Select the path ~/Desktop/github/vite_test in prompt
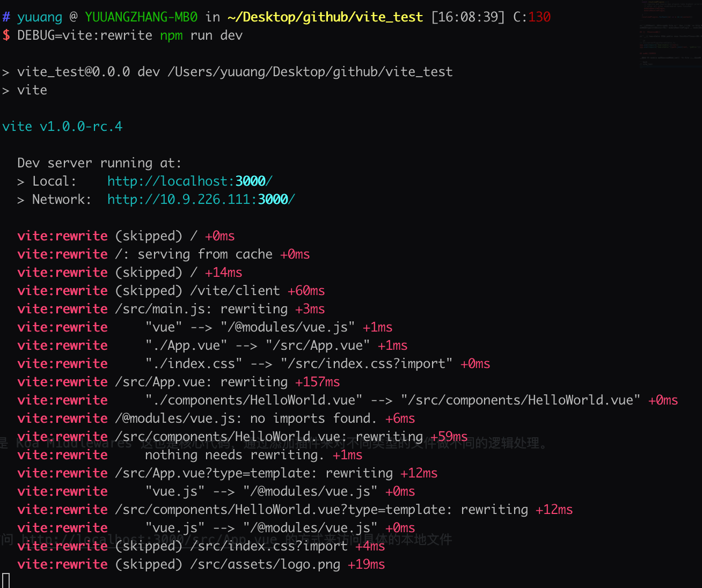Viewport: 702px width, 588px height. coord(325,17)
